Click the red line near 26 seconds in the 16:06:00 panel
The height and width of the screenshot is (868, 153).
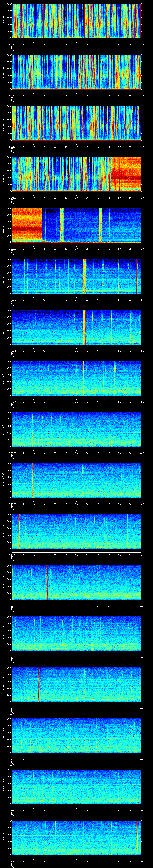tap(69, 276)
